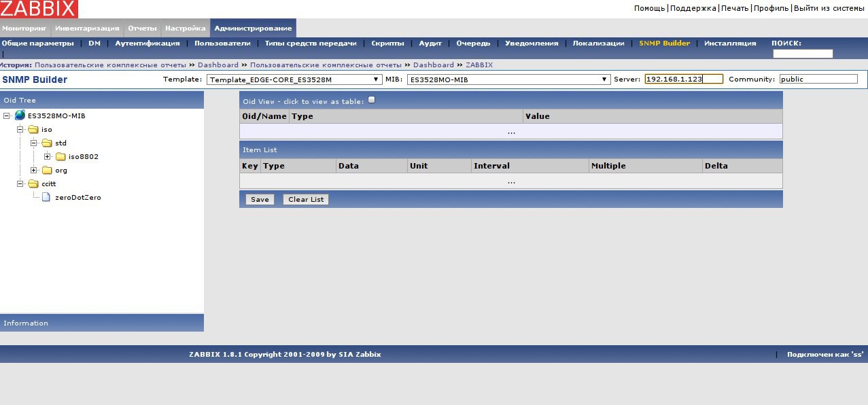Go to Типы средств передачи submenu

311,43
